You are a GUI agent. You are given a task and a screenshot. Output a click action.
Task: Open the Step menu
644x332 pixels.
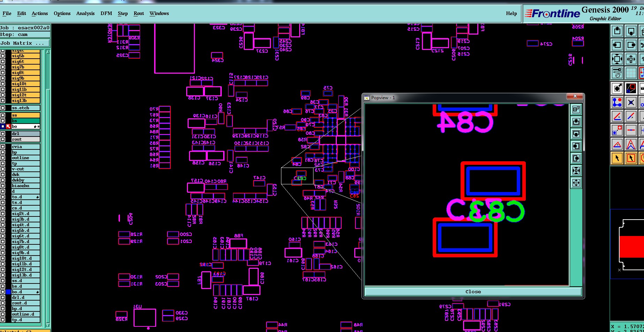[123, 13]
